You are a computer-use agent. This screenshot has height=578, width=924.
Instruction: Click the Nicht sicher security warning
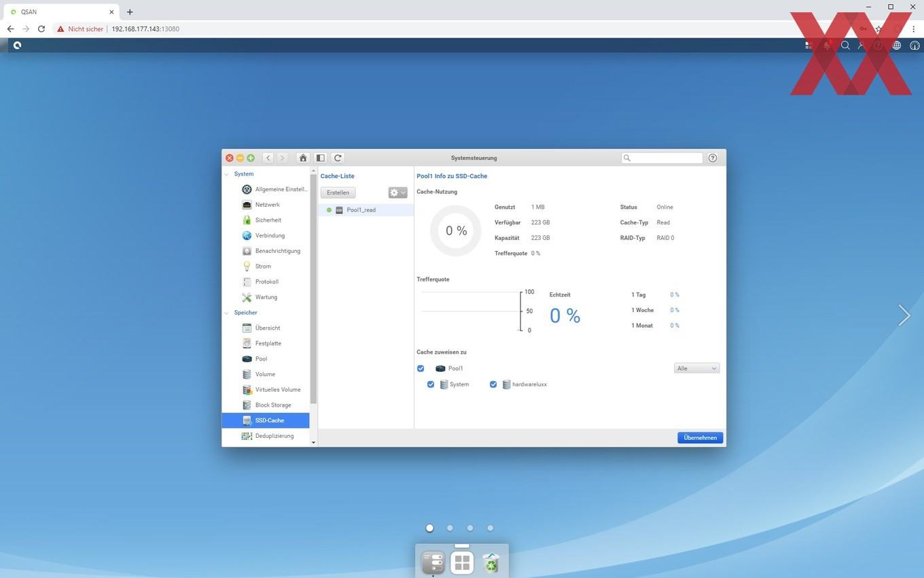coord(80,29)
